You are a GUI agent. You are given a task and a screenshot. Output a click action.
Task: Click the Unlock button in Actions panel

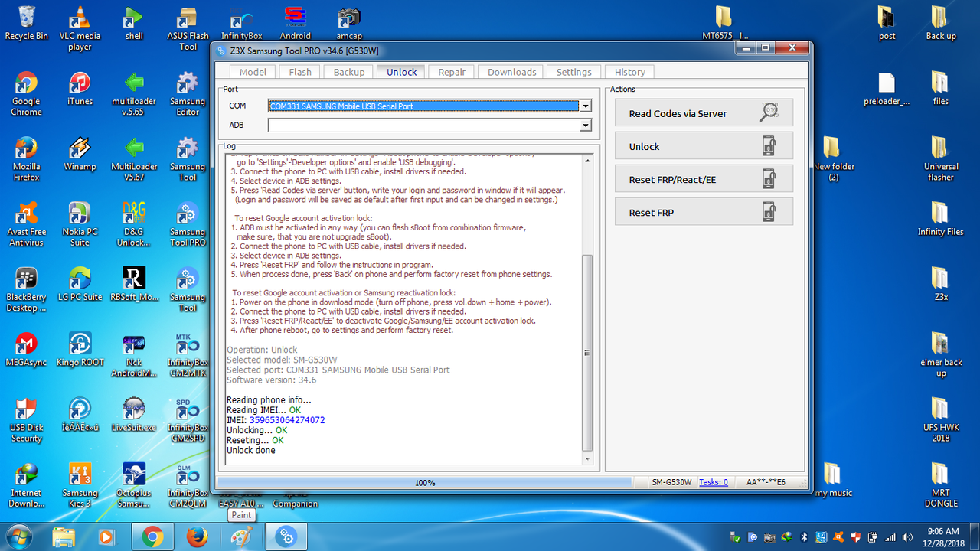pos(704,146)
